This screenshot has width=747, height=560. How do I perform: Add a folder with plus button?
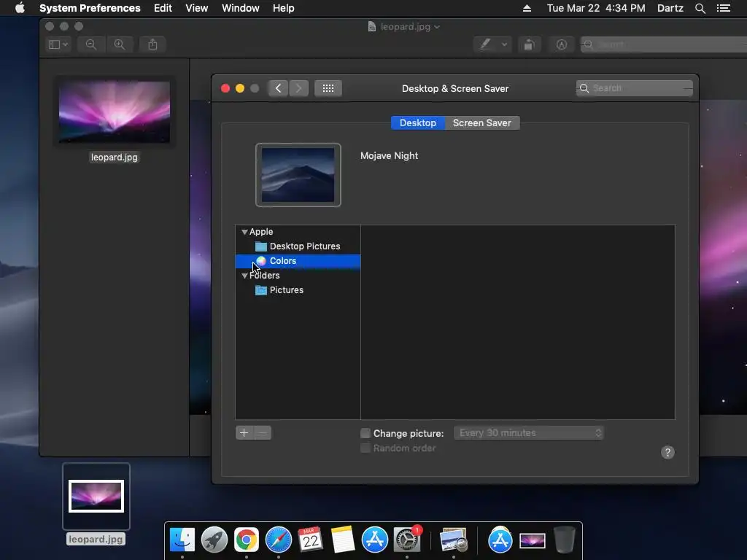click(x=244, y=433)
